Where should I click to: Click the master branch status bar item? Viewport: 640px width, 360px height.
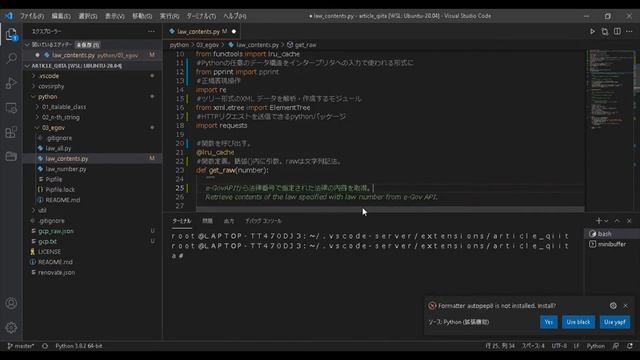21,346
